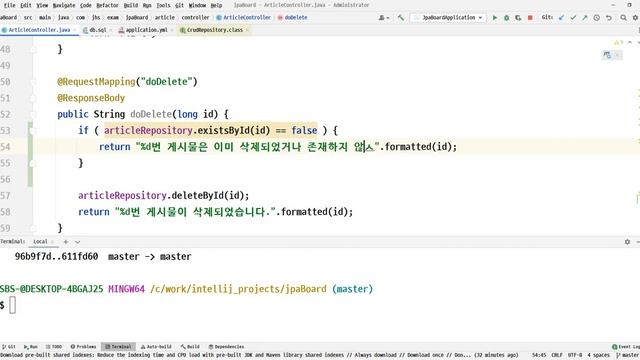
Task: Open the Code menu
Action: click(86, 5)
